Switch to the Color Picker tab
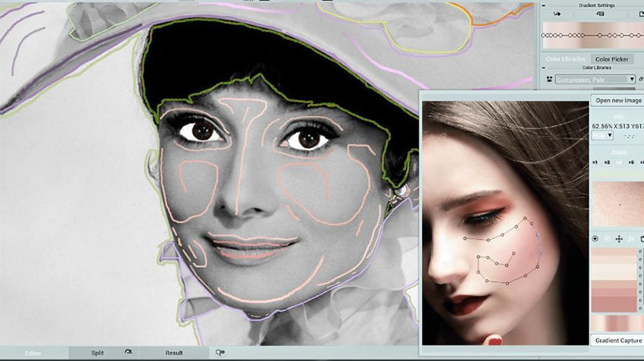This screenshot has height=361, width=644. click(611, 59)
